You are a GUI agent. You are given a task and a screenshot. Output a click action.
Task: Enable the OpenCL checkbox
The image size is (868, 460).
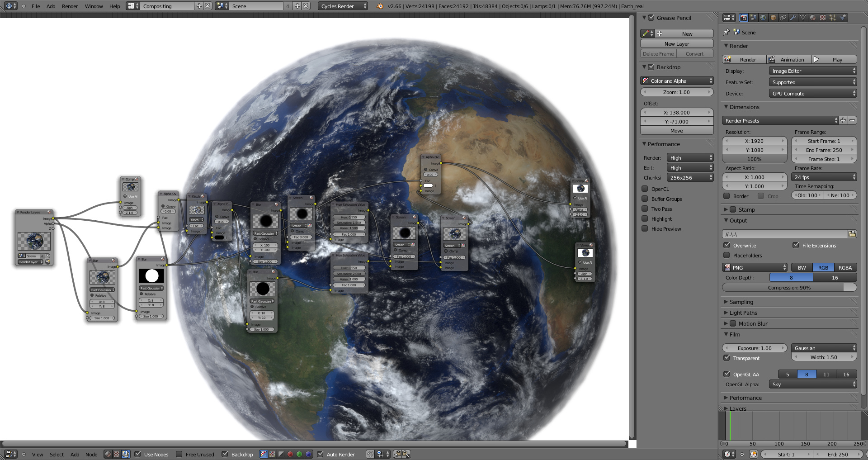(645, 189)
